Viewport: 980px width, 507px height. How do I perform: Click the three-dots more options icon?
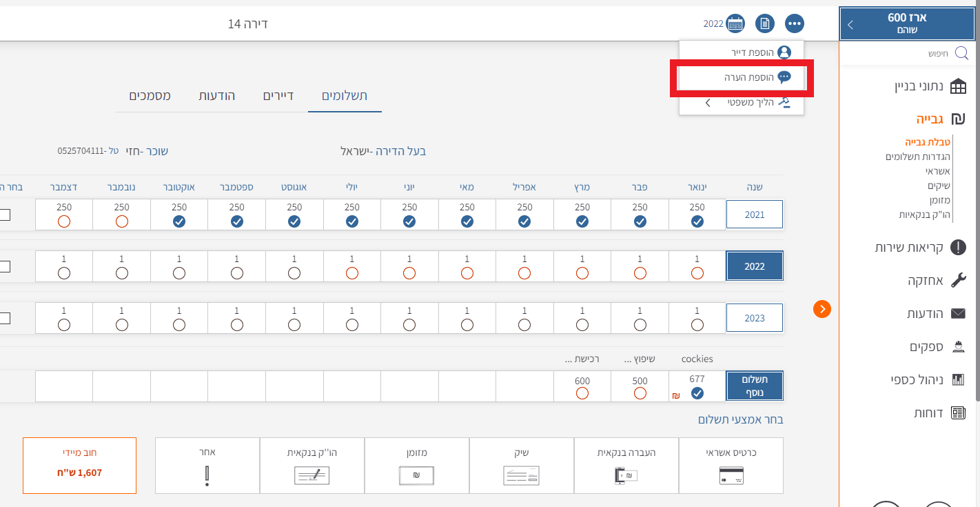click(795, 23)
